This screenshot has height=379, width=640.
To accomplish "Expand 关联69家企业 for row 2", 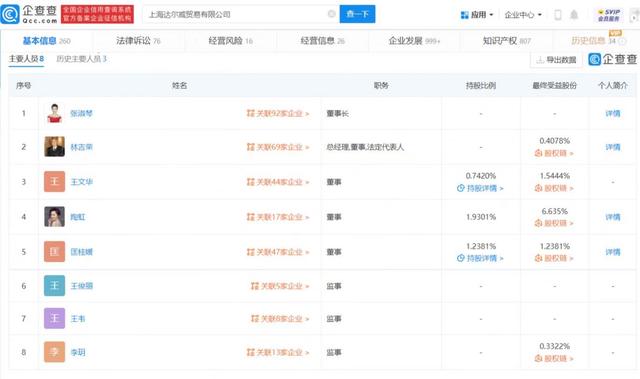I will (x=278, y=147).
